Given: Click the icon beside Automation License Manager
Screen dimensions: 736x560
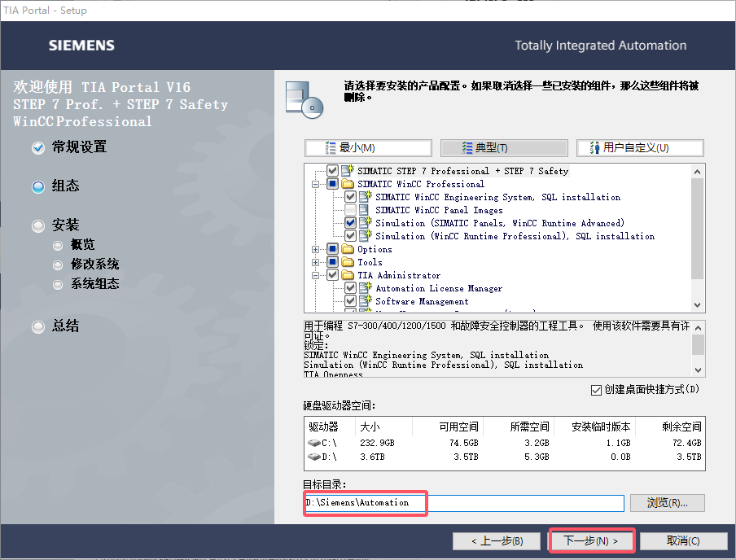Looking at the screenshot, I should (x=366, y=288).
